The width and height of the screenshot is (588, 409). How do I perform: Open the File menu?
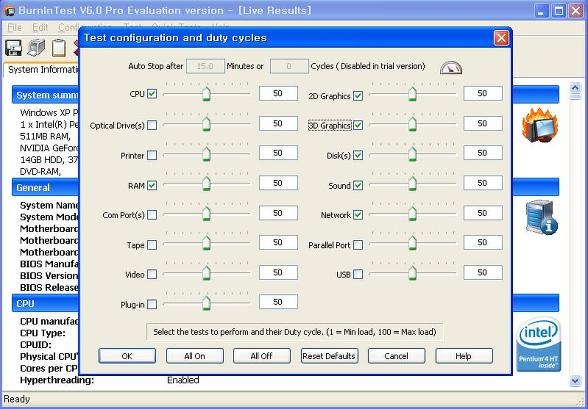pyautogui.click(x=15, y=27)
